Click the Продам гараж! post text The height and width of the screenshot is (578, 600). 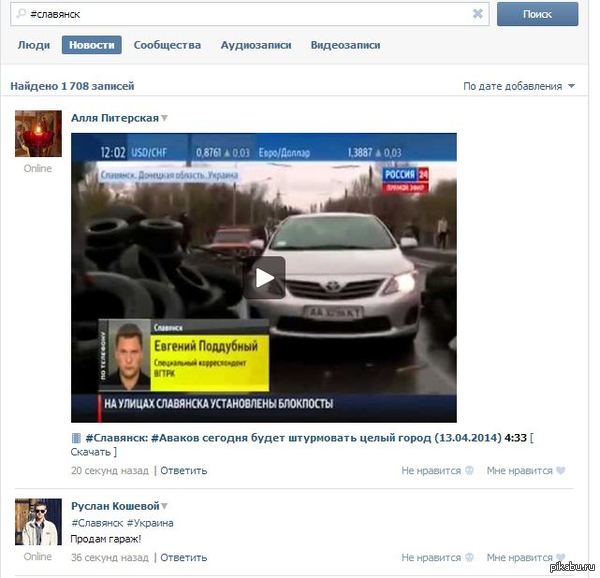click(106, 539)
